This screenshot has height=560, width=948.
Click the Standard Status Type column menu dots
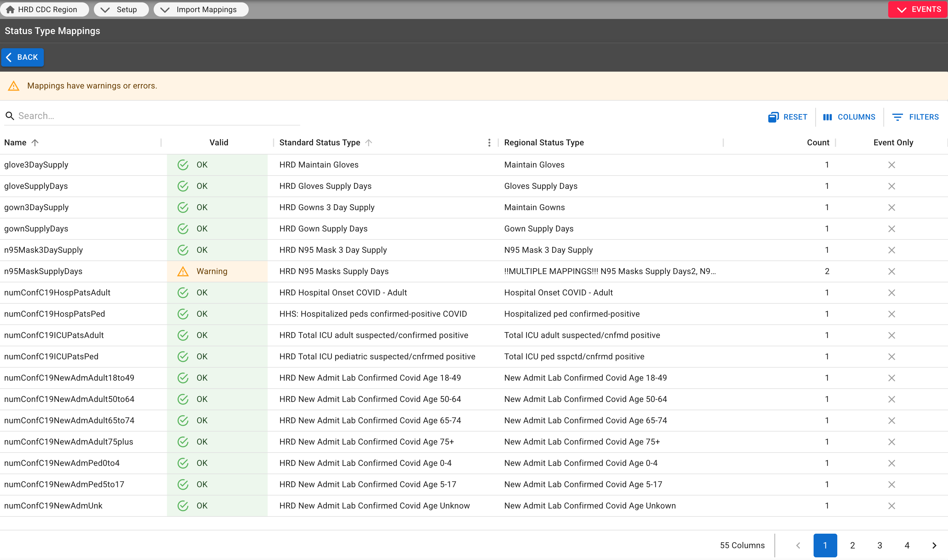click(x=489, y=143)
